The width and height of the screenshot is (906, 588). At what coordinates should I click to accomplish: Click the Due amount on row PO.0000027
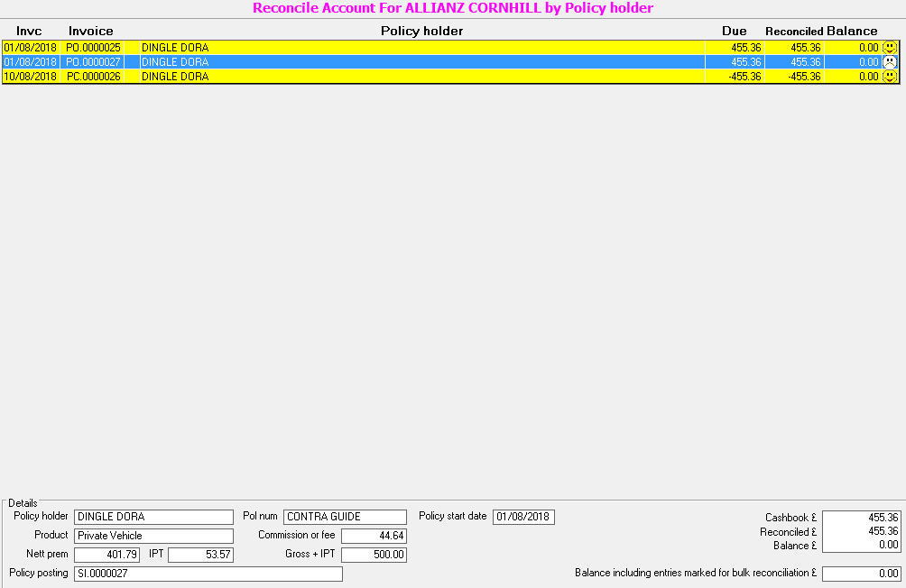[x=746, y=62]
